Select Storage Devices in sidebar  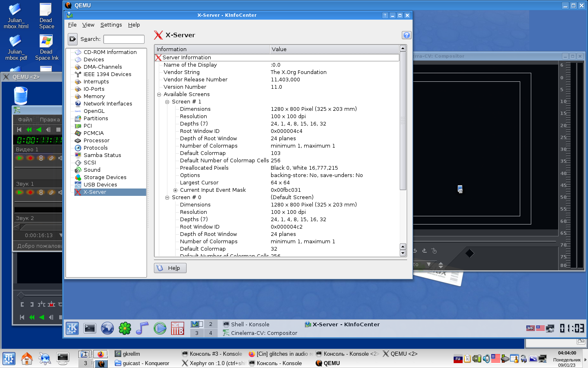(105, 177)
